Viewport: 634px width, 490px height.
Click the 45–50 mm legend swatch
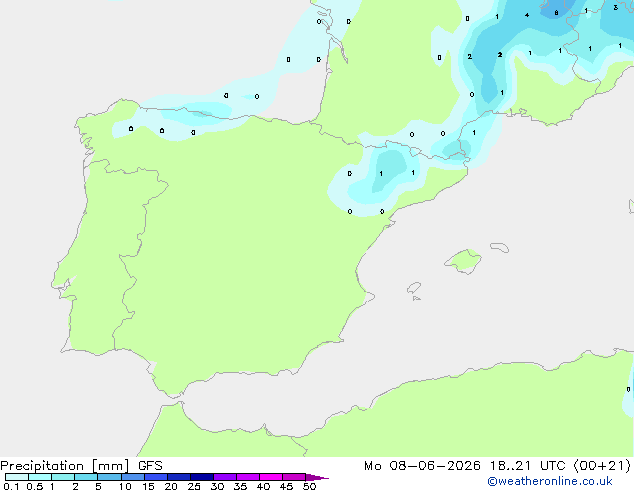pyautogui.click(x=294, y=477)
